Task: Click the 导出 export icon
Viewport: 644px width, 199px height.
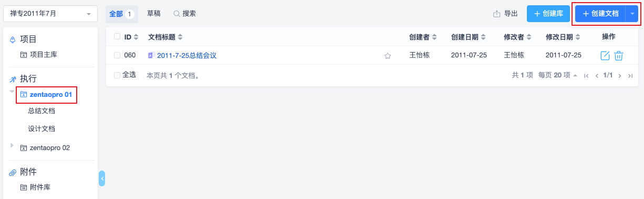Action: [496, 14]
